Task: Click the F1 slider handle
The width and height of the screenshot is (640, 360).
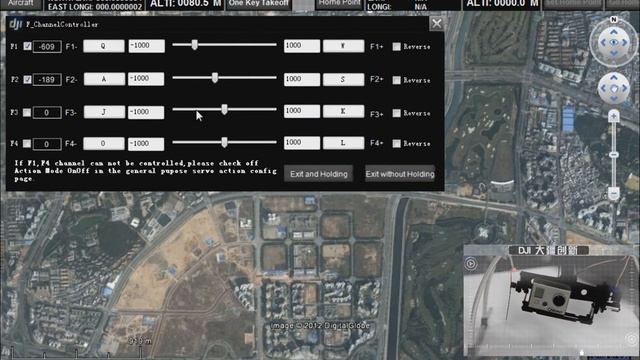Action: [195, 45]
